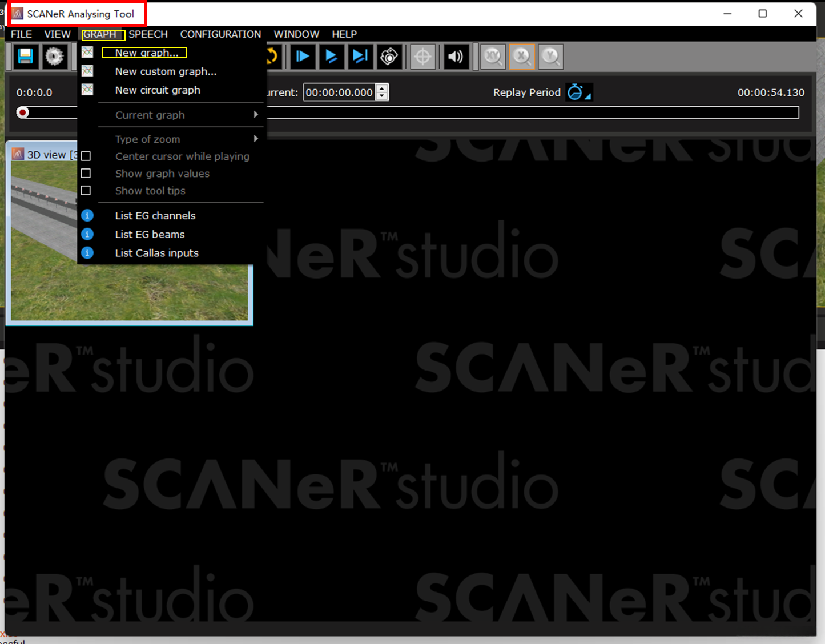Open the VIEW menu

[58, 34]
